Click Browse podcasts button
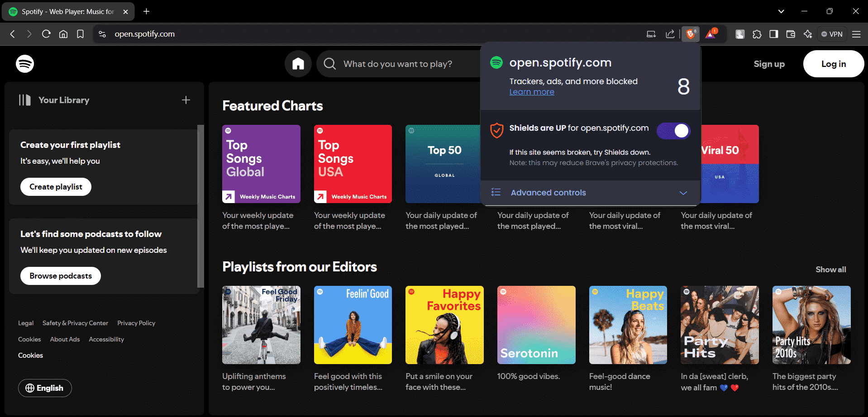 [61, 276]
